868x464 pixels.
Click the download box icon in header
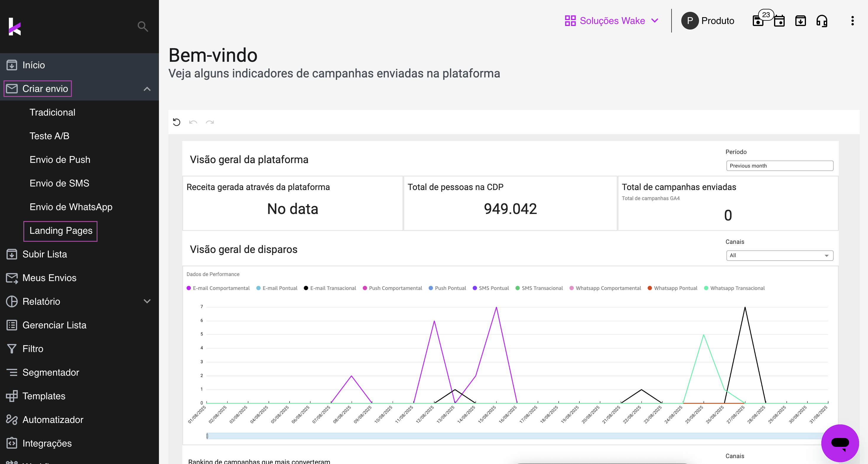[801, 21]
